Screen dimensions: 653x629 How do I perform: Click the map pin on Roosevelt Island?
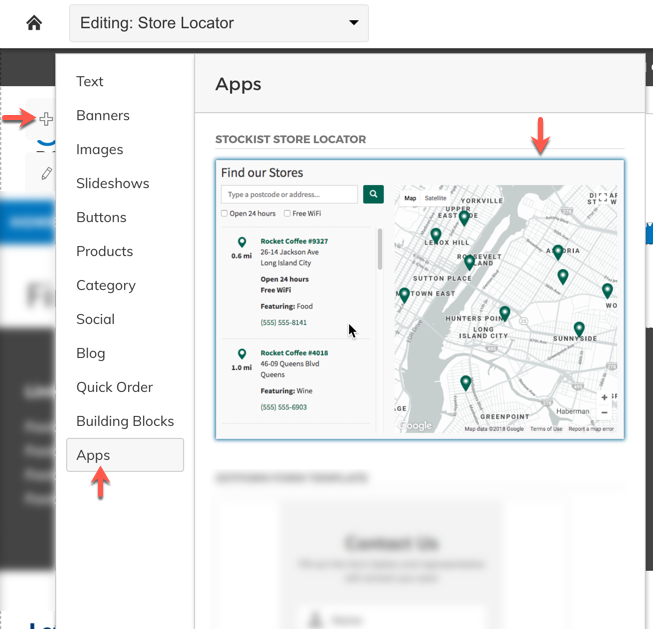coord(469,262)
